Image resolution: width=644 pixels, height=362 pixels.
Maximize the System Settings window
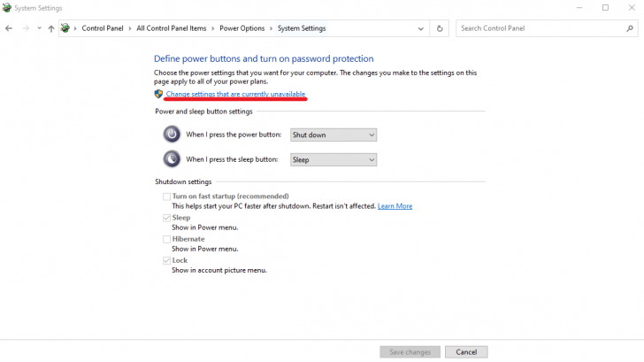point(605,8)
